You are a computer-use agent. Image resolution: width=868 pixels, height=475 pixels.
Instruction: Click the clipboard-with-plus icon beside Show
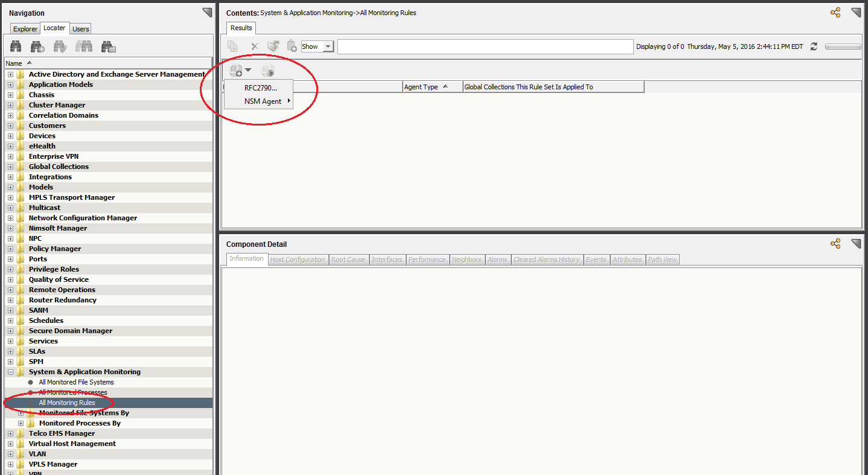tap(292, 46)
